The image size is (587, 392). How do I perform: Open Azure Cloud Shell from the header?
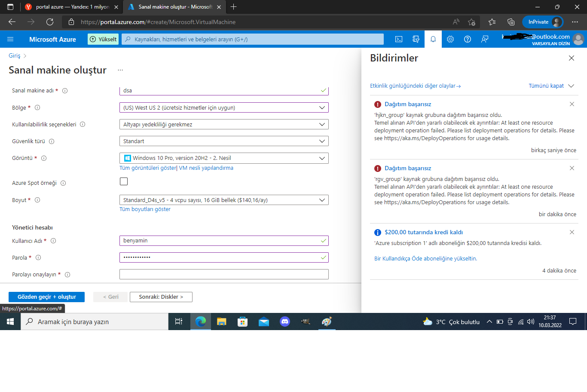pyautogui.click(x=399, y=39)
